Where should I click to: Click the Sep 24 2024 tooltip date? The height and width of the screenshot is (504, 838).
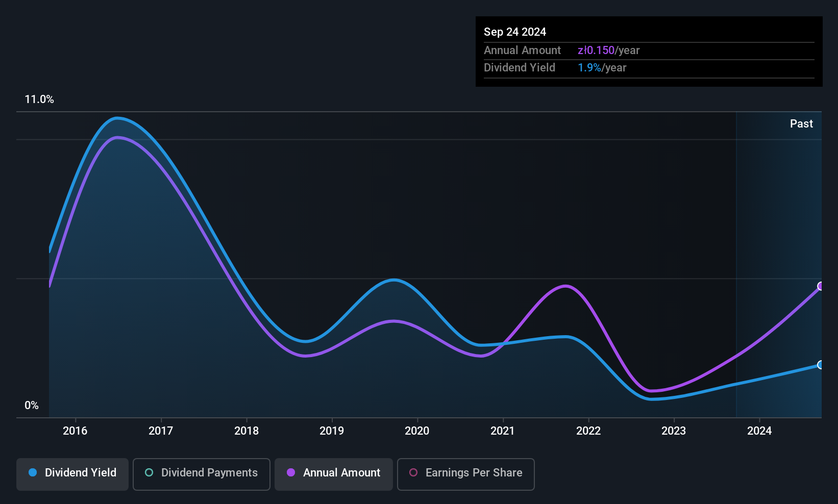click(515, 32)
